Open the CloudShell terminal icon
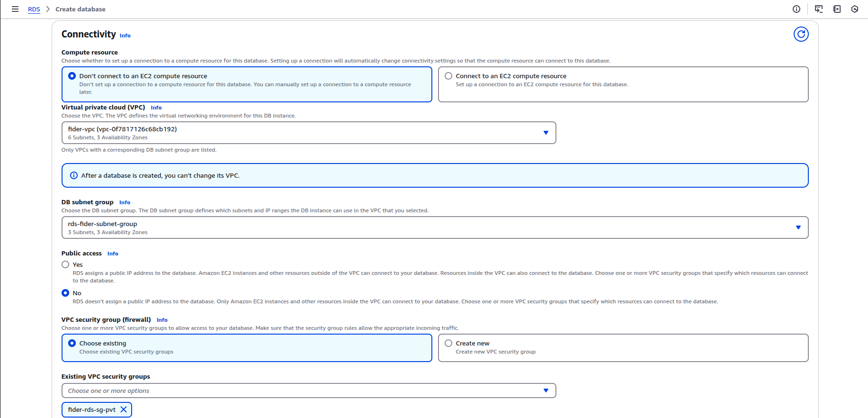 [x=819, y=9]
